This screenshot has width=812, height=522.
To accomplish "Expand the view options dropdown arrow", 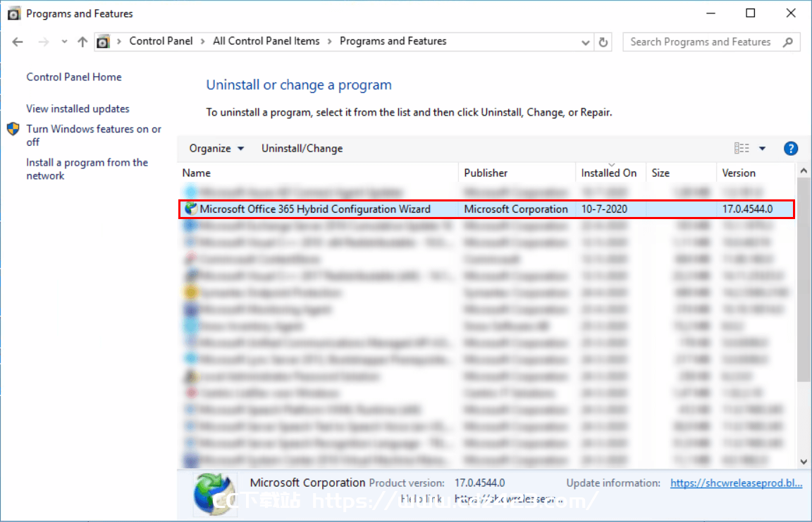I will (x=762, y=149).
